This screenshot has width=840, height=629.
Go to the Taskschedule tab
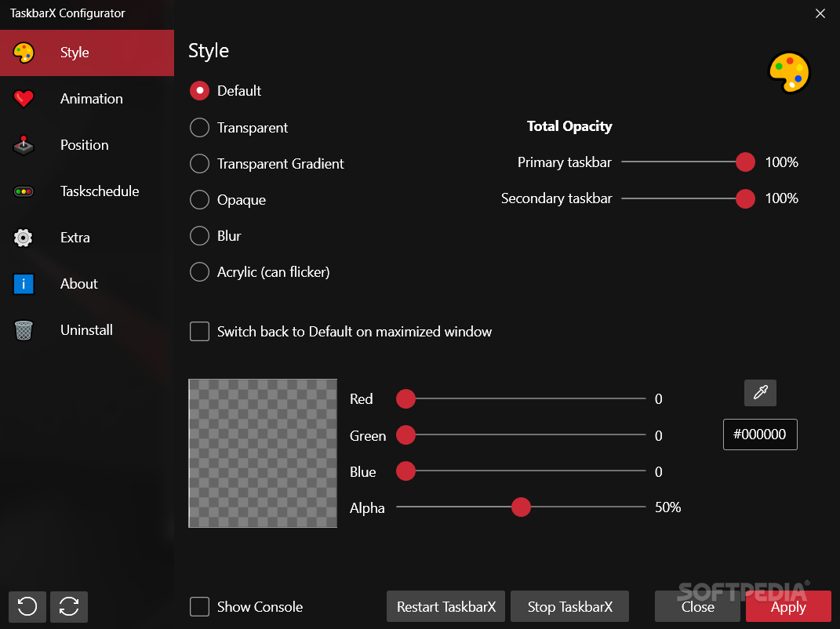pyautogui.click(x=87, y=191)
